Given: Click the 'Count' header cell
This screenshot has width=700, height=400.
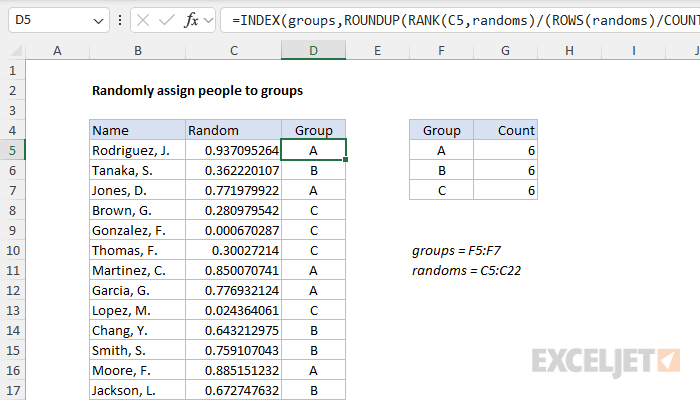Looking at the screenshot, I should tap(505, 130).
